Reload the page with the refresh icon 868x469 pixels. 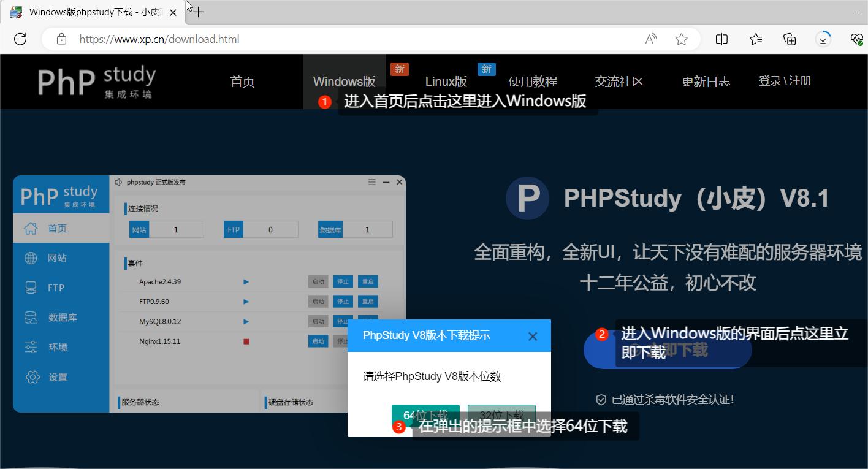point(20,39)
